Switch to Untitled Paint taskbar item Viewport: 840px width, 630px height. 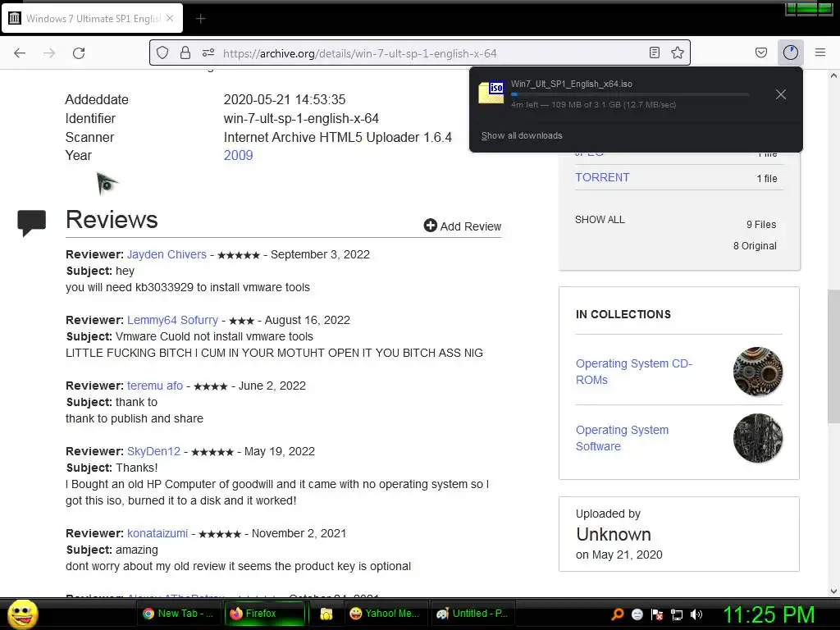(x=473, y=614)
